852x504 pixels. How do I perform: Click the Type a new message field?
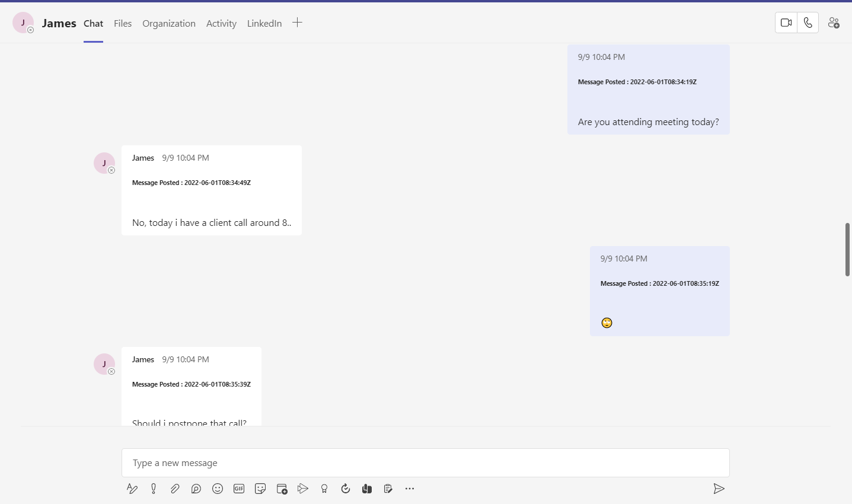coord(425,462)
